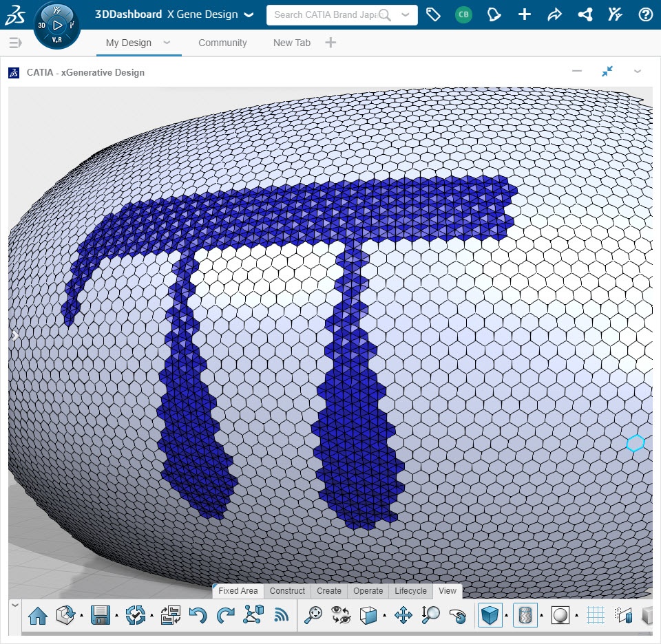This screenshot has width=661, height=644.
Task: Open dropdown arrow beside Update 3D part icon
Action: [x=81, y=616]
